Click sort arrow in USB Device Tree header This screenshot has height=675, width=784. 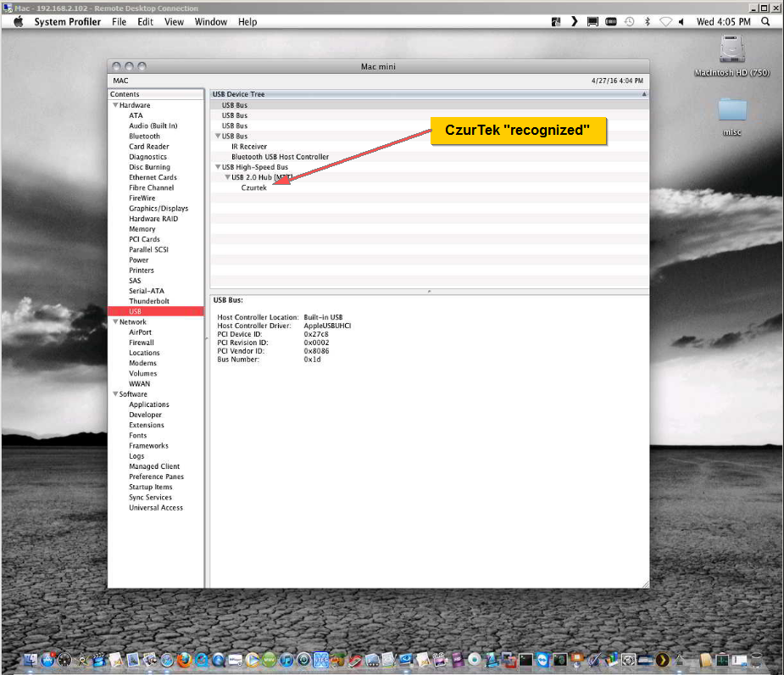tap(644, 94)
